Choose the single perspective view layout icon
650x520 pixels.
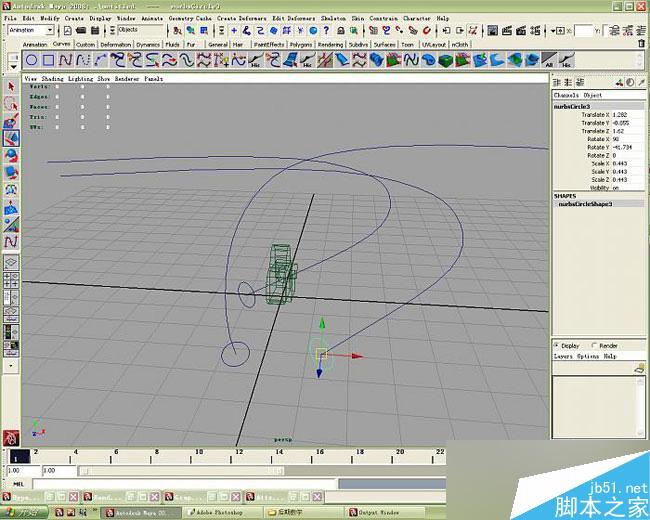[x=11, y=263]
